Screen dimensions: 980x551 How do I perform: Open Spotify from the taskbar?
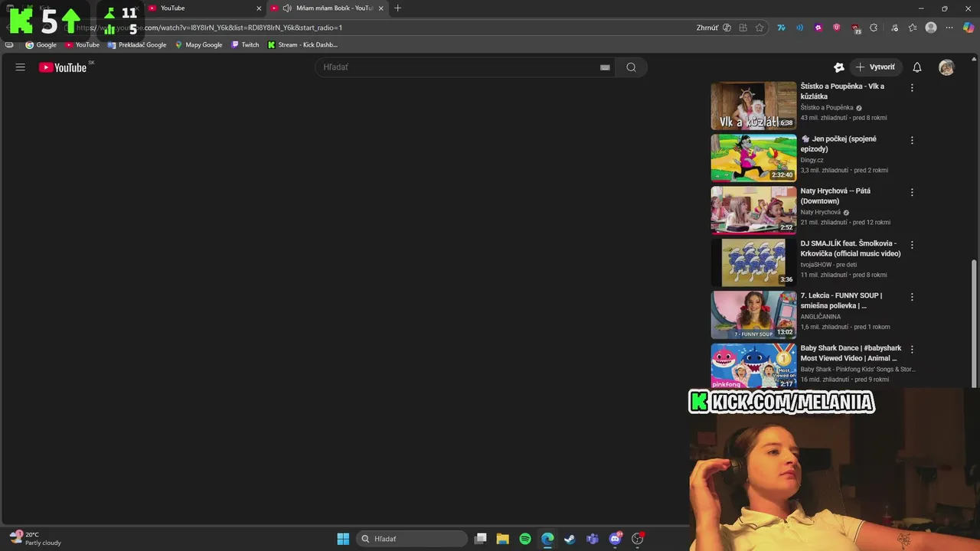coord(525,539)
